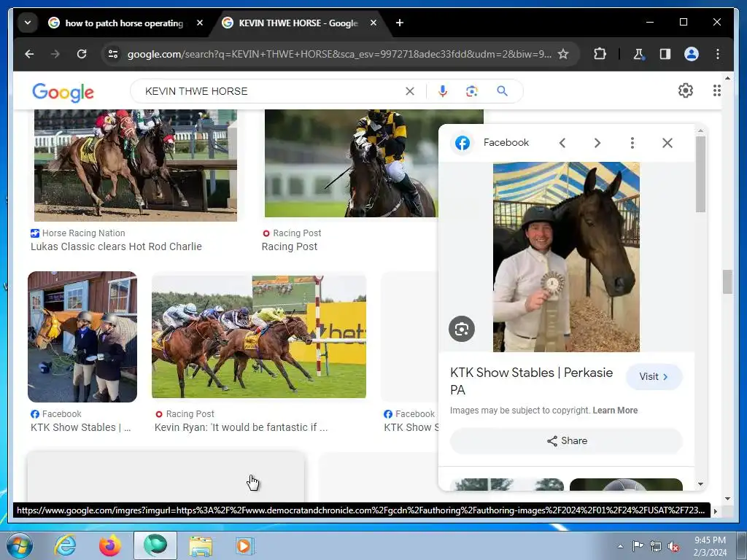
Task: Click the muted volume tray icon
Action: click(x=673, y=547)
